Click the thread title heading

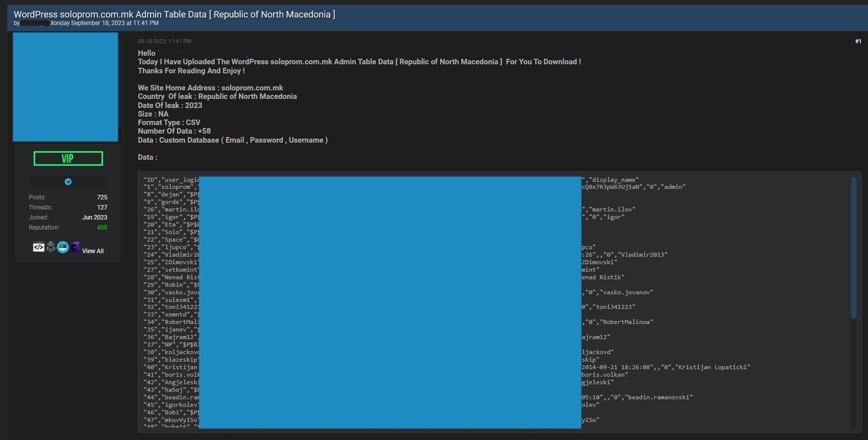coord(174,15)
